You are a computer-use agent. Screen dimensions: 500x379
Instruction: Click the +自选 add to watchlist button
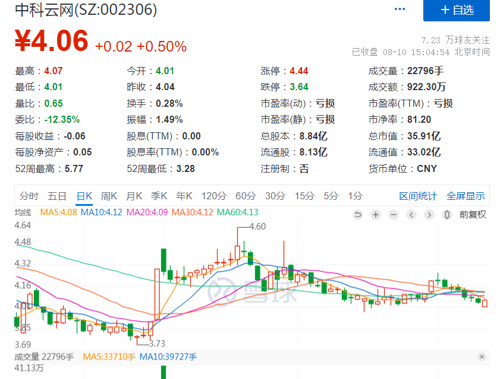456,10
